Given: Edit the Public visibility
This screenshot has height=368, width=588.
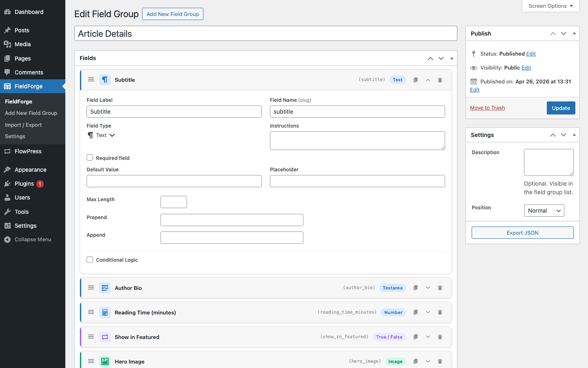Looking at the screenshot, I should pyautogui.click(x=526, y=67).
